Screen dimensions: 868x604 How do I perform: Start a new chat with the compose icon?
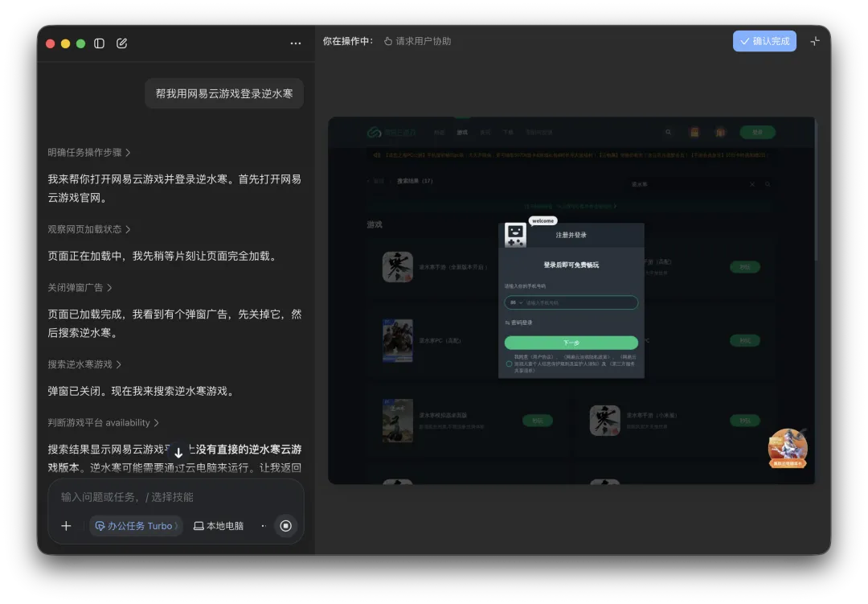point(122,43)
